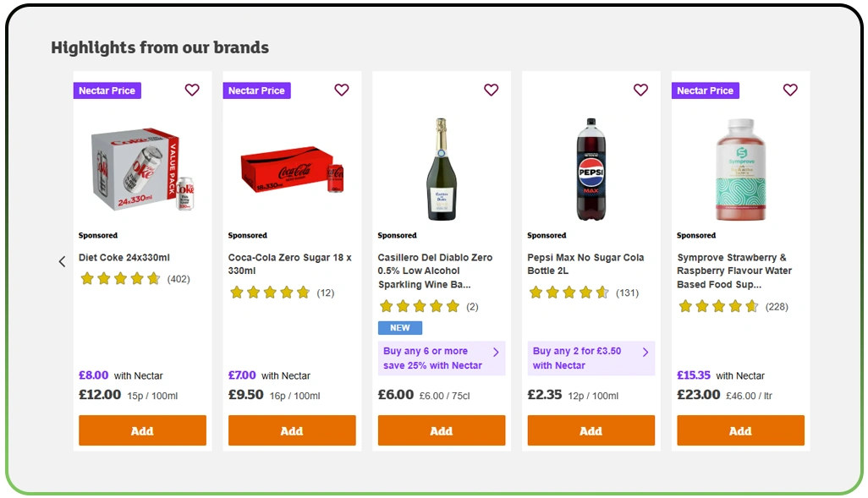Click the star rating on Diet Coke

coord(119,278)
